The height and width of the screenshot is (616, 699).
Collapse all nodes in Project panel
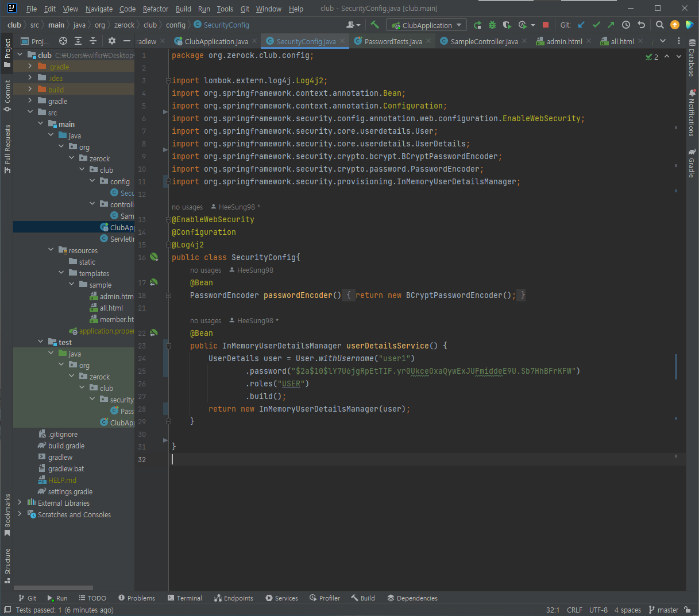pos(93,41)
